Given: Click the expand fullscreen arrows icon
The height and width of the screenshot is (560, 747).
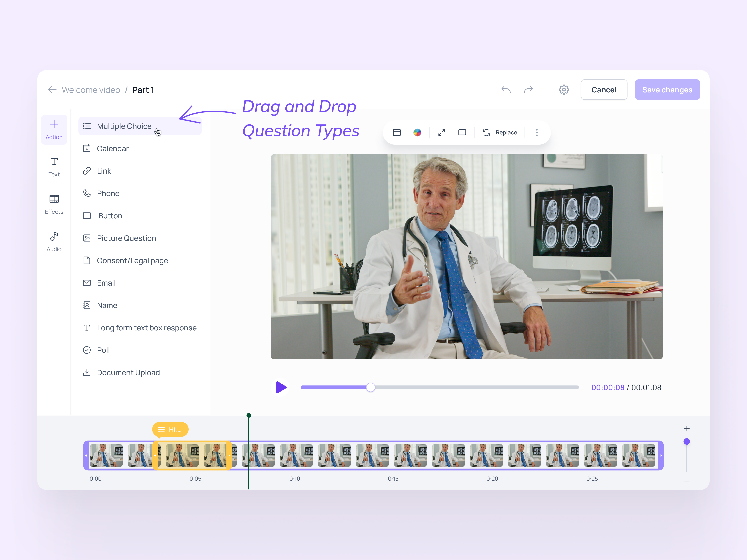Looking at the screenshot, I should [x=441, y=133].
